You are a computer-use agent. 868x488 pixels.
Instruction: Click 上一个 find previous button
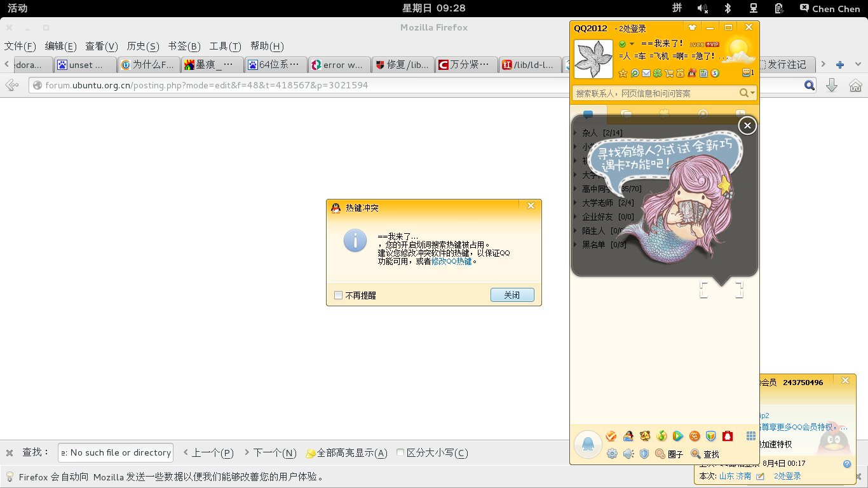(208, 453)
